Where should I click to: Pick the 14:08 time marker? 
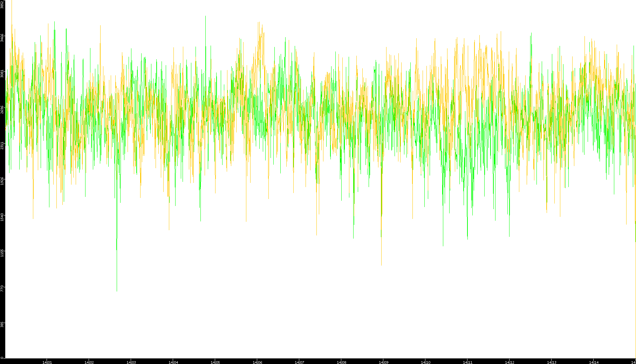click(341, 362)
